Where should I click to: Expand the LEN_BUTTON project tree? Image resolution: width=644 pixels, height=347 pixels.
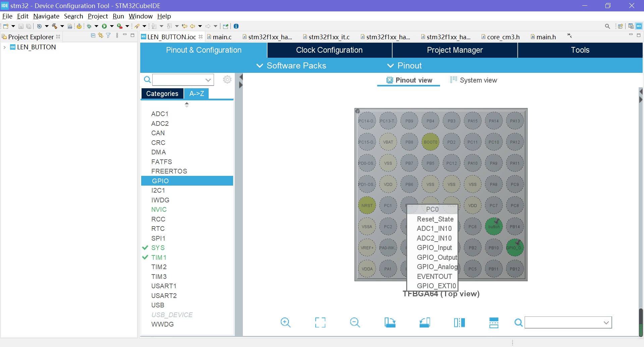pos(5,47)
